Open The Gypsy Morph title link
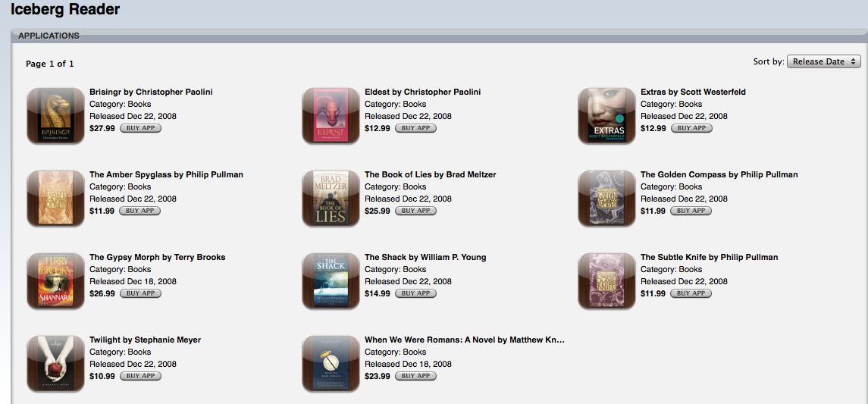Viewport: 868px width, 404px height. [x=157, y=258]
